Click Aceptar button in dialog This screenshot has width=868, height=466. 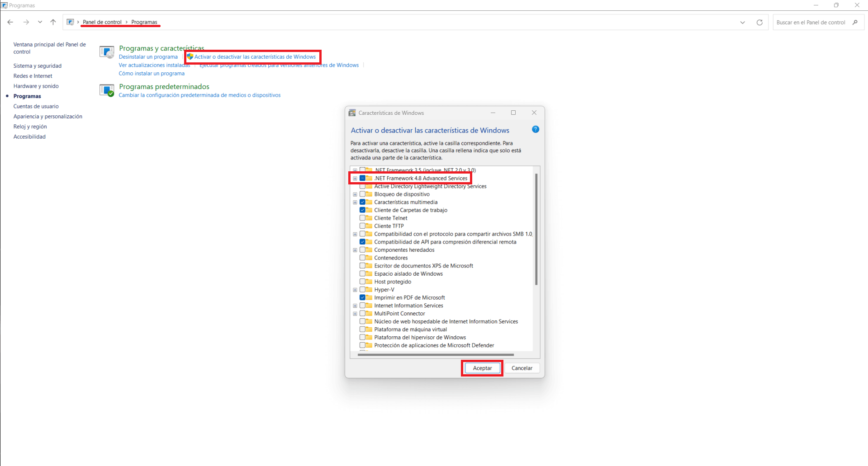(x=483, y=368)
